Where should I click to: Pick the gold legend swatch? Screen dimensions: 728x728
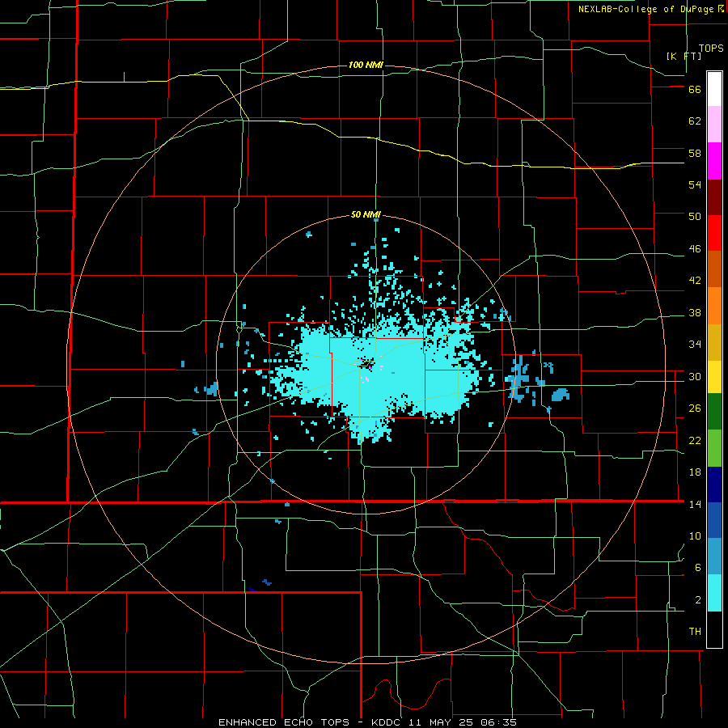(714, 342)
